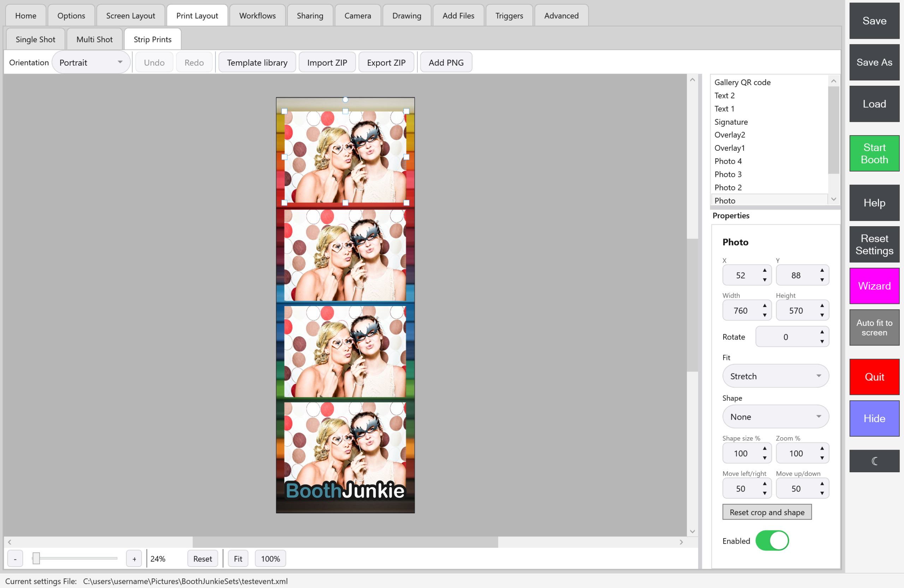Increase the Rotate value
The image size is (904, 588).
click(822, 332)
